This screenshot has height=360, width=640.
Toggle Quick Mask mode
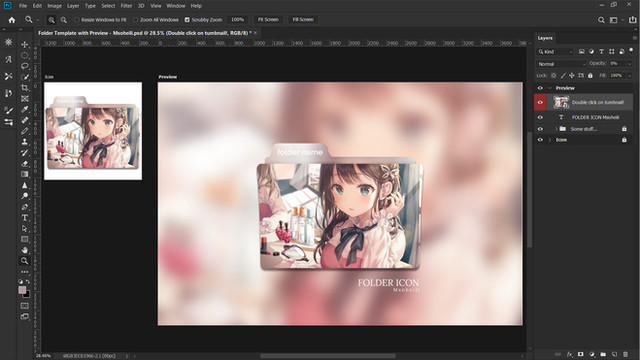point(24,305)
